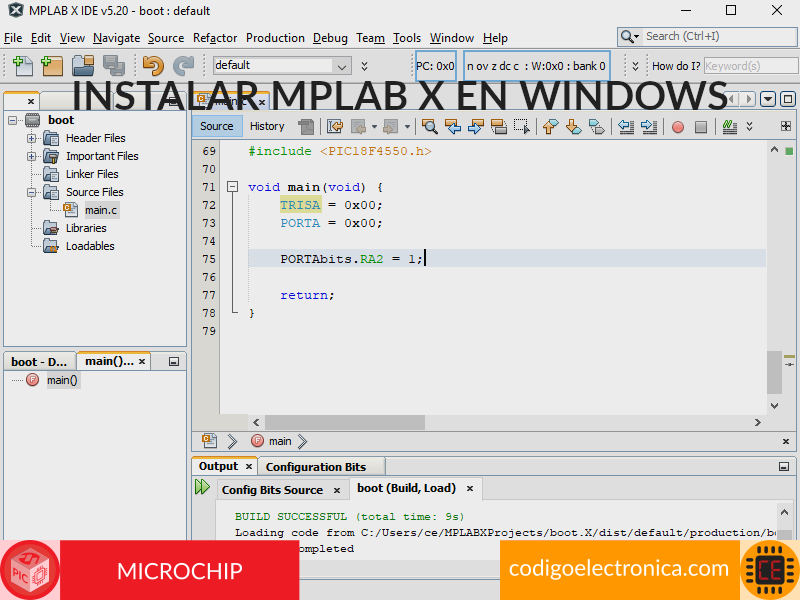Click the green Re-run arrows in Output
Viewport: 800px width, 600px height.
pyautogui.click(x=203, y=487)
